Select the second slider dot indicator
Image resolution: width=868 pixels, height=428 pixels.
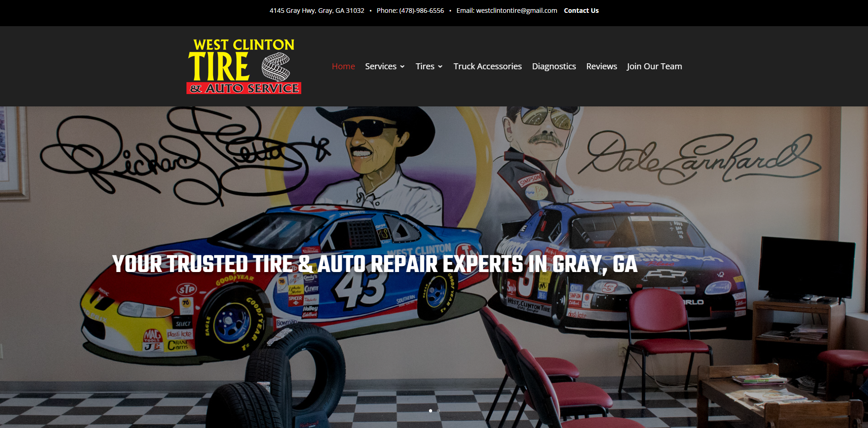pyautogui.click(x=438, y=411)
